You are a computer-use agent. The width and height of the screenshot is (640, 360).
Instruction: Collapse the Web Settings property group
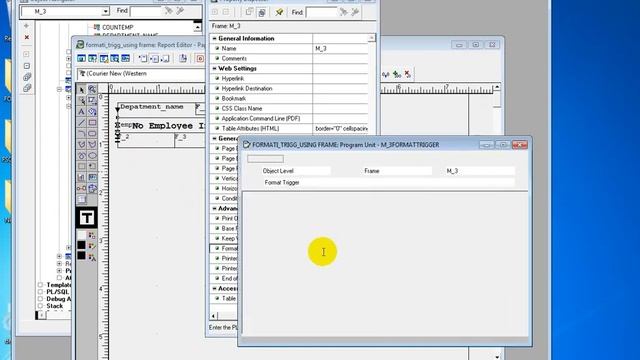(x=214, y=69)
